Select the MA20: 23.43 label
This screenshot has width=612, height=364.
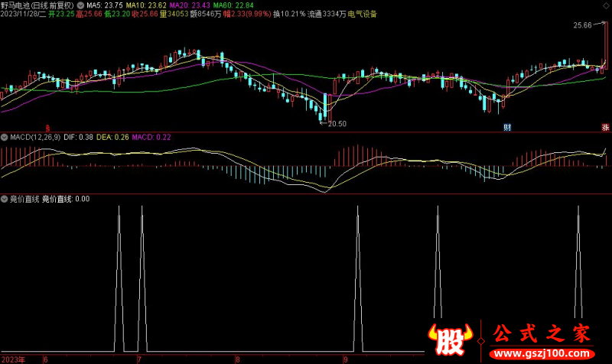190,5
